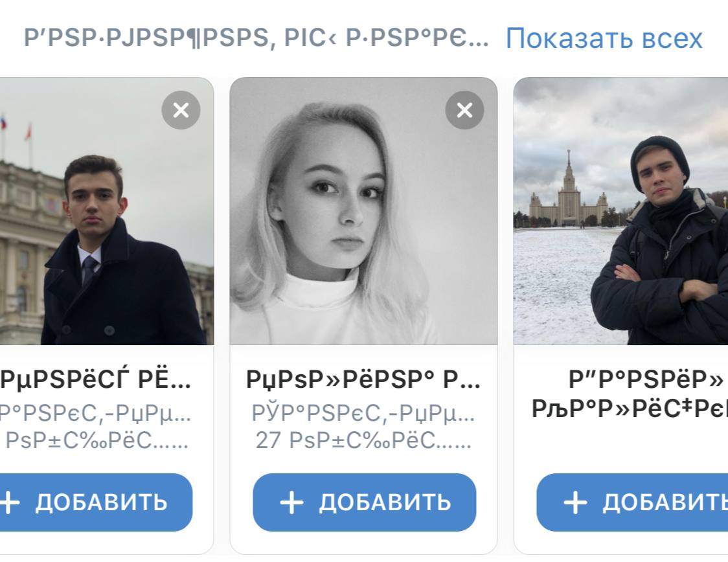Click the plus icon on middle ДОБАВИТЬ button
728x562 pixels.
291,502
